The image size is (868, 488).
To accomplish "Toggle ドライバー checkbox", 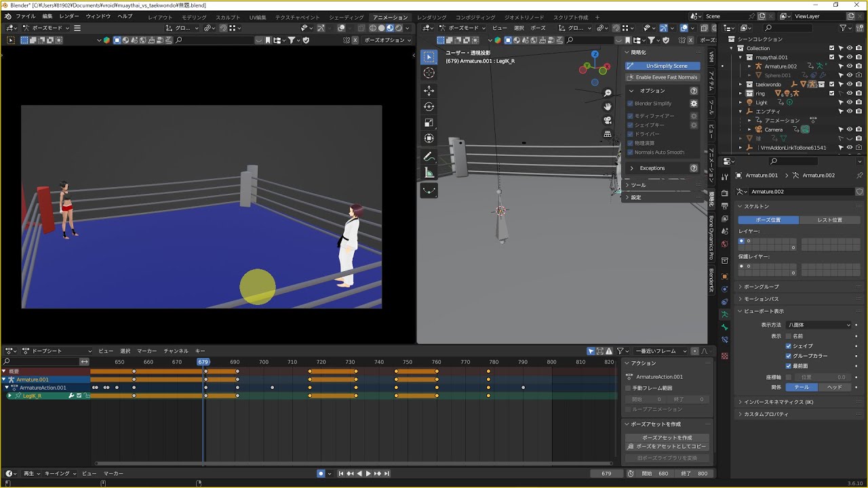I will click(630, 134).
